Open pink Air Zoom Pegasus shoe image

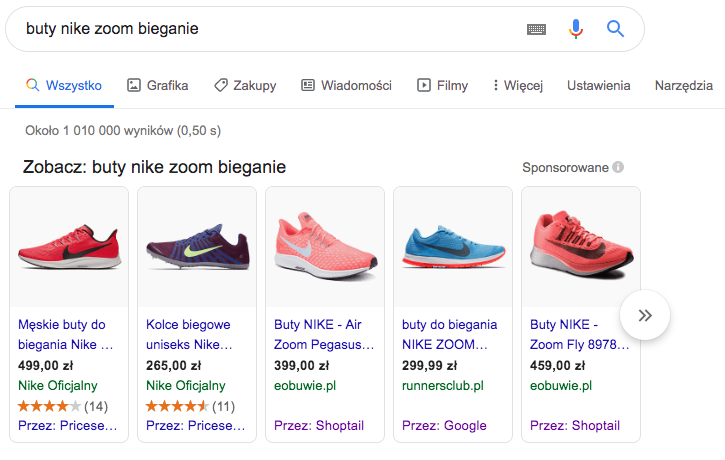(325, 247)
